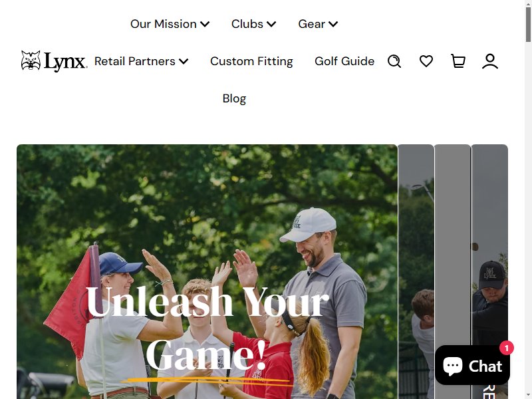Select the second collapsed slide panel
The image size is (532, 399).
pyautogui.click(x=453, y=271)
